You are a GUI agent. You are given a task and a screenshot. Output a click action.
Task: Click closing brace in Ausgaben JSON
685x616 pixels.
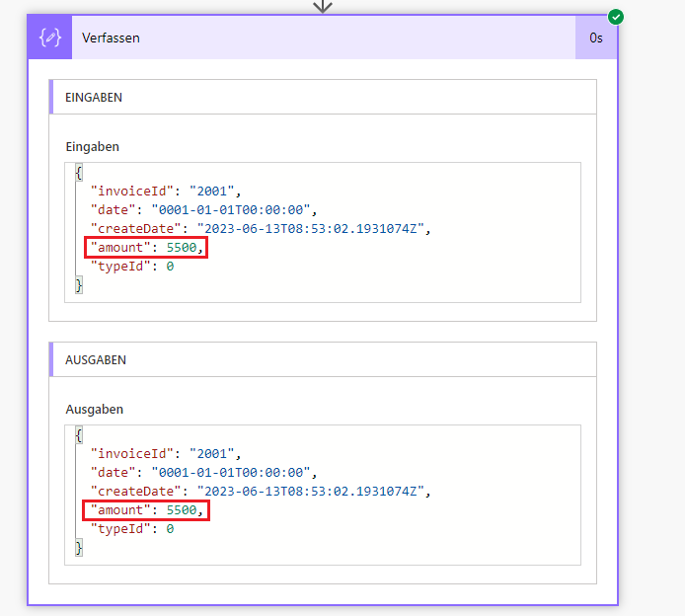tap(79, 548)
